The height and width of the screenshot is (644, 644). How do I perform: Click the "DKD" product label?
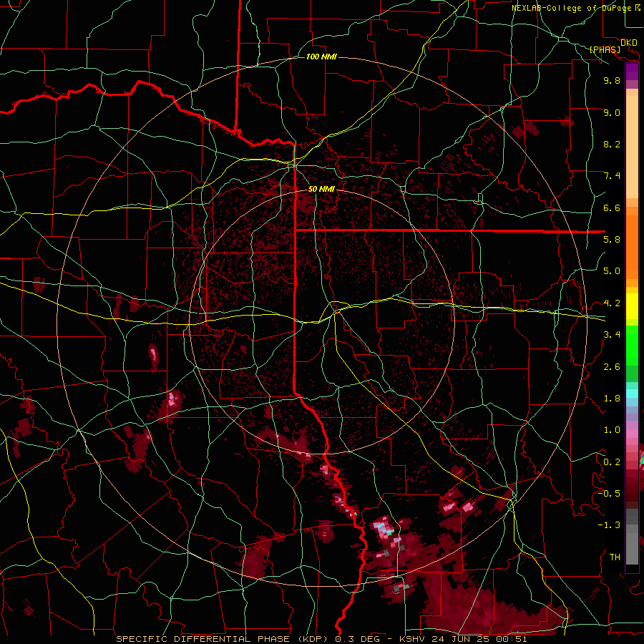pyautogui.click(x=629, y=43)
